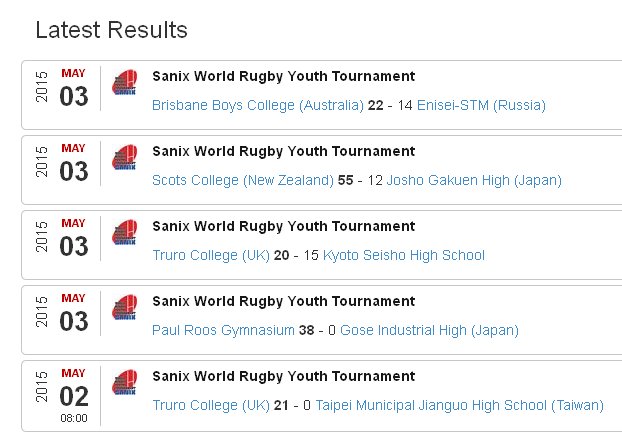Open Truro College (UK) link in 20-15 match
Viewport: 622px width, 436px height.
tap(211, 255)
